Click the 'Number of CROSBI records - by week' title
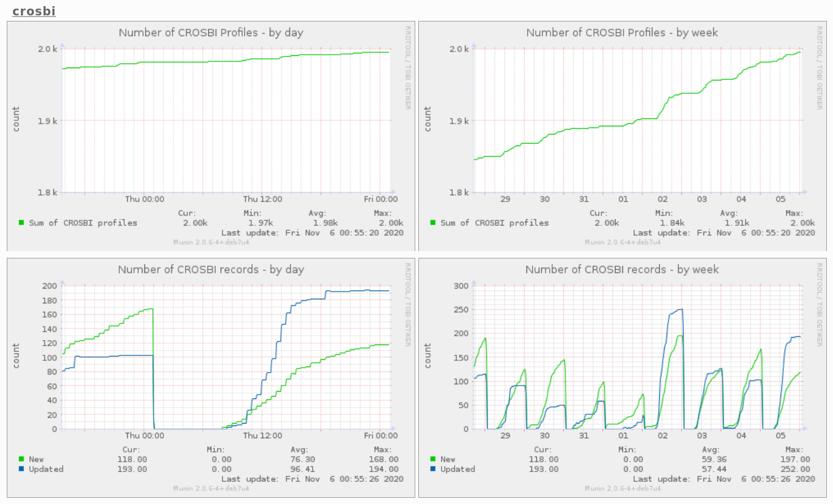Viewport: 833px width, 504px height. pyautogui.click(x=622, y=269)
